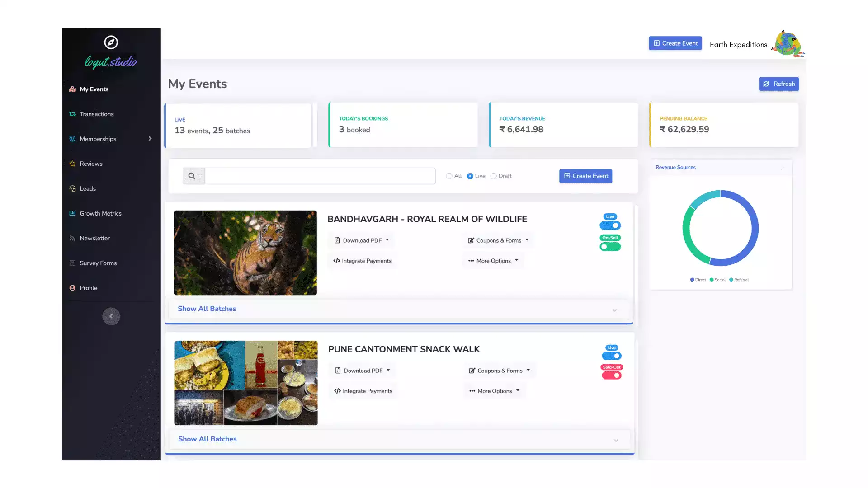Select the All radio filter

click(x=449, y=176)
